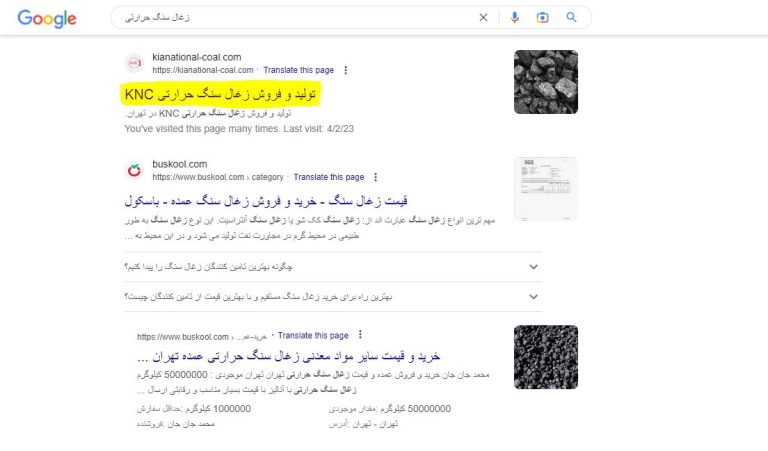Click the buskool.com › category URL

point(218,177)
